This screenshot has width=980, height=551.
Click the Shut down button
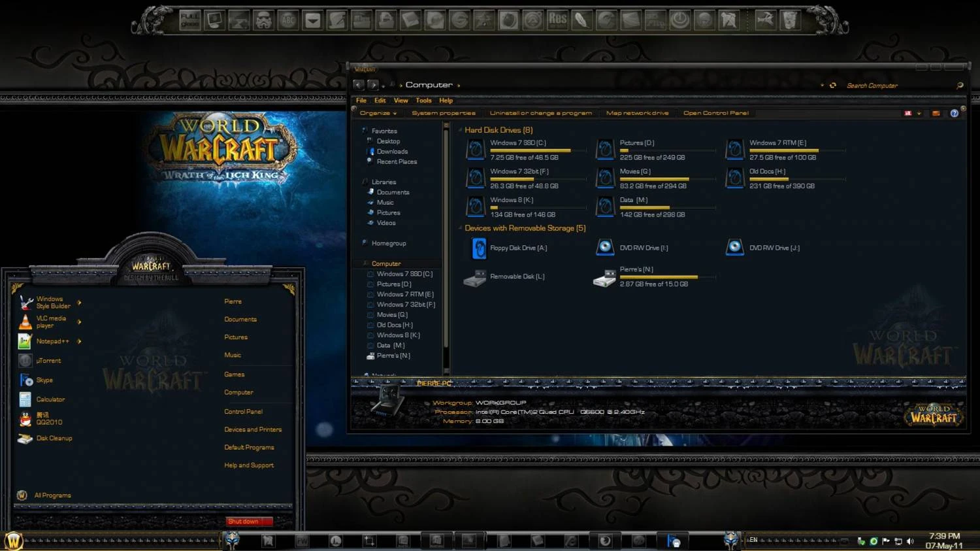point(245,521)
